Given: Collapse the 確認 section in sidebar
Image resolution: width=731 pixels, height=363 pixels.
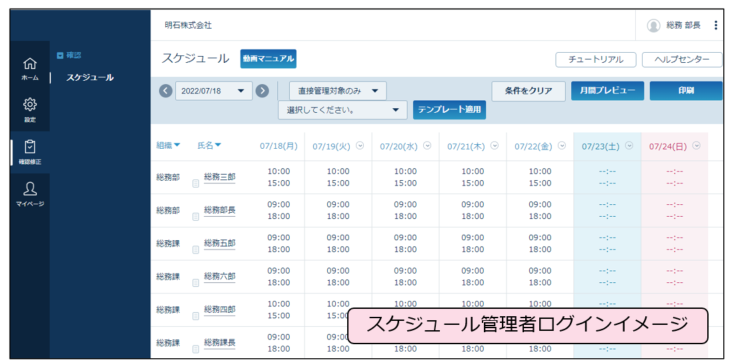Looking at the screenshot, I should (x=60, y=55).
